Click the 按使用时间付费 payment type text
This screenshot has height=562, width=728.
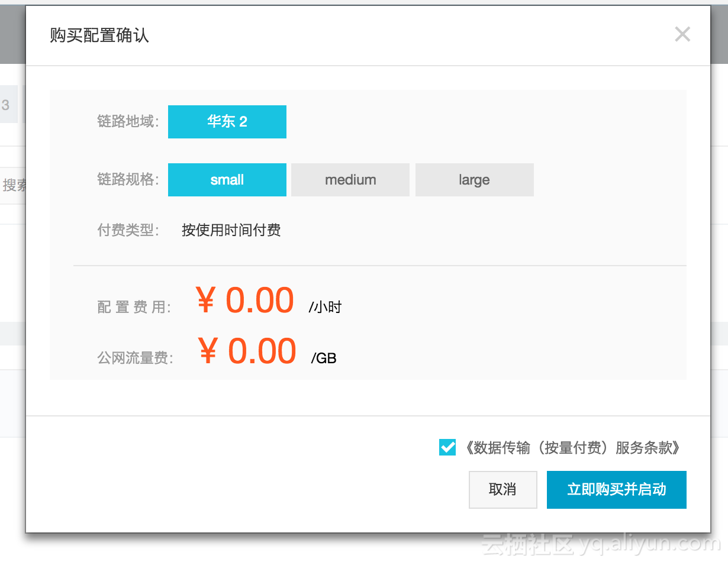tap(231, 230)
